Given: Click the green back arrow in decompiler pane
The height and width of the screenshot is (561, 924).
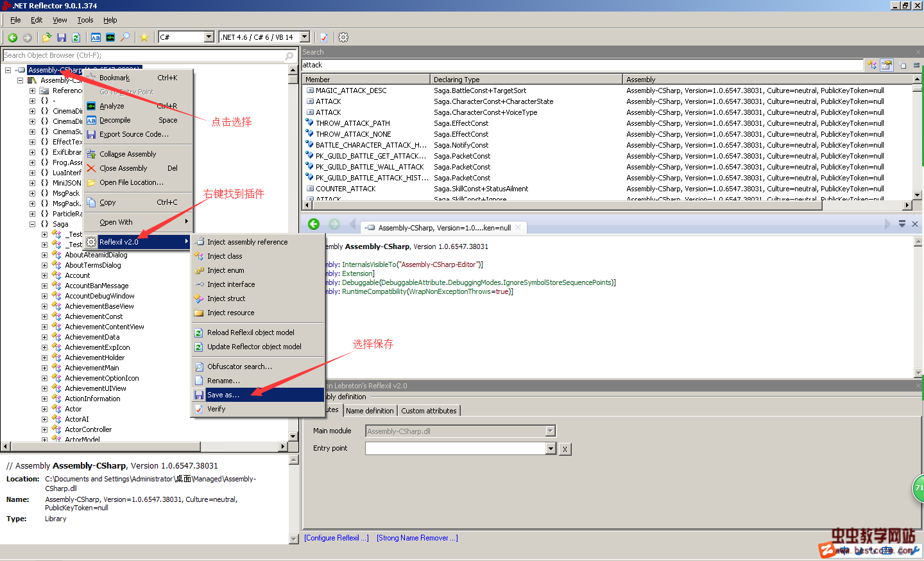Looking at the screenshot, I should 314,224.
